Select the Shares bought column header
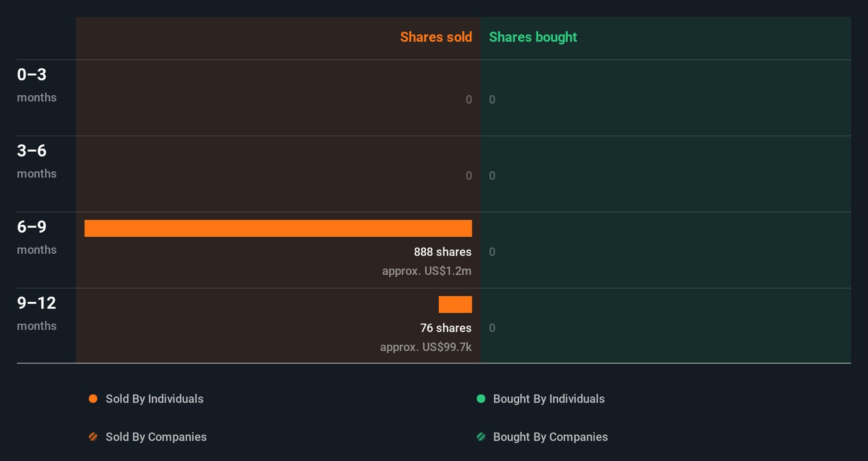The image size is (868, 461). (533, 37)
